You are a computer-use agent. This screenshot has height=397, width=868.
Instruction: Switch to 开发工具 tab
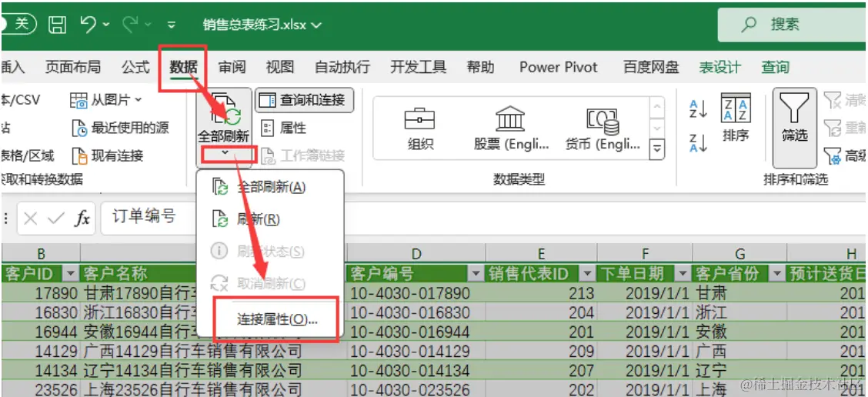point(418,68)
